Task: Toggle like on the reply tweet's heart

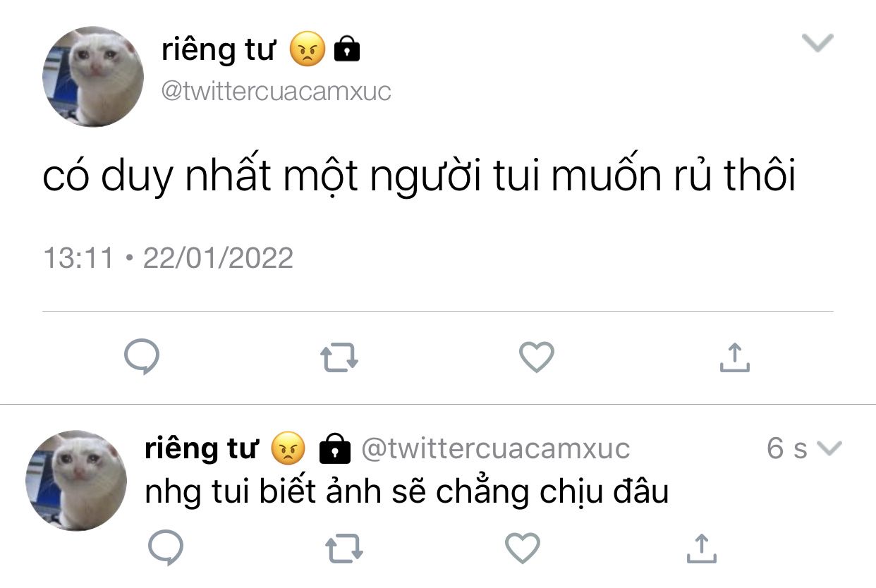Action: (523, 549)
